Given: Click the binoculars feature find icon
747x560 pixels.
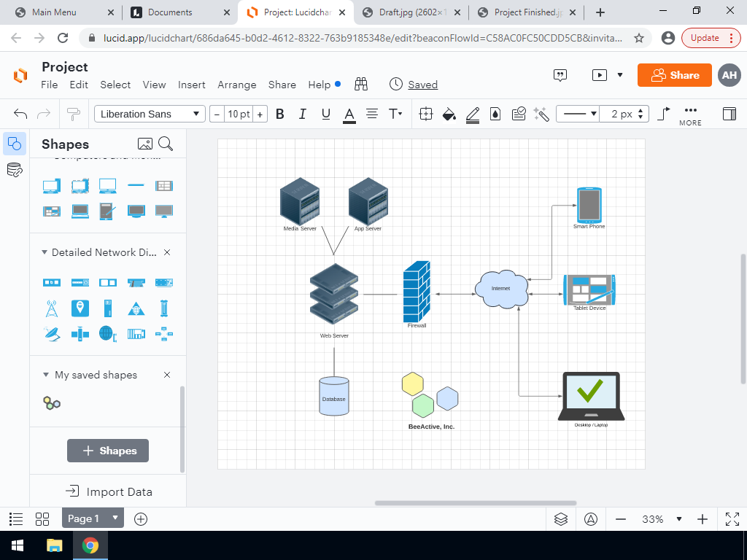Looking at the screenshot, I should [361, 85].
